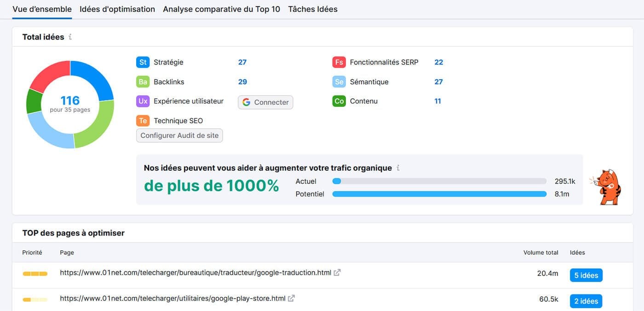Click the Sémantique count 27
Screen dimensions: 644x311
[x=439, y=82]
